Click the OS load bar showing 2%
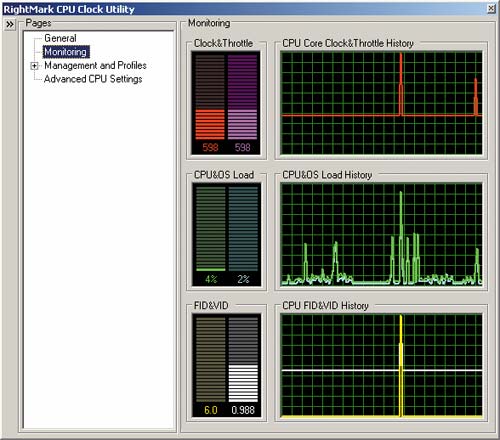 243,229
